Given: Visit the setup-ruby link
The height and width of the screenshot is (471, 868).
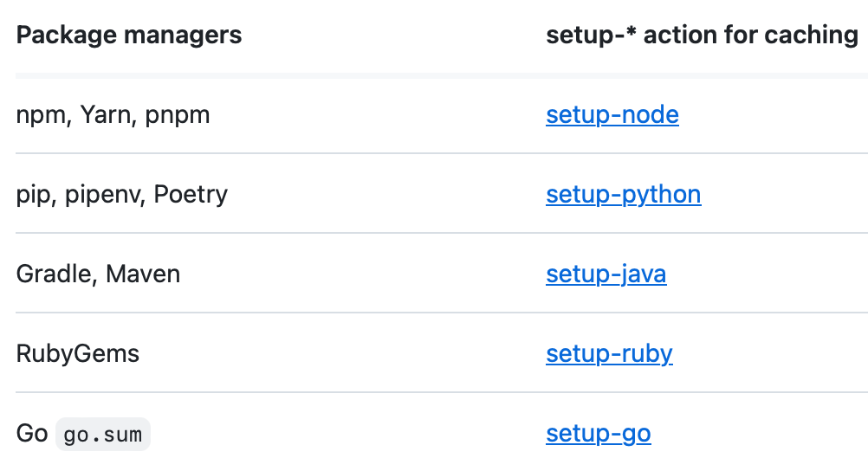Looking at the screenshot, I should (x=609, y=354).
